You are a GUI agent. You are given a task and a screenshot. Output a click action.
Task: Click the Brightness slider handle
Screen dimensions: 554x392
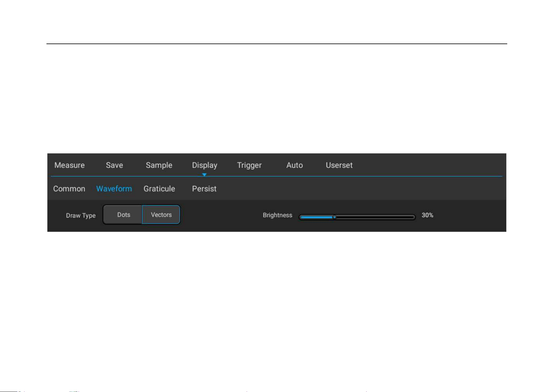pyautogui.click(x=334, y=217)
